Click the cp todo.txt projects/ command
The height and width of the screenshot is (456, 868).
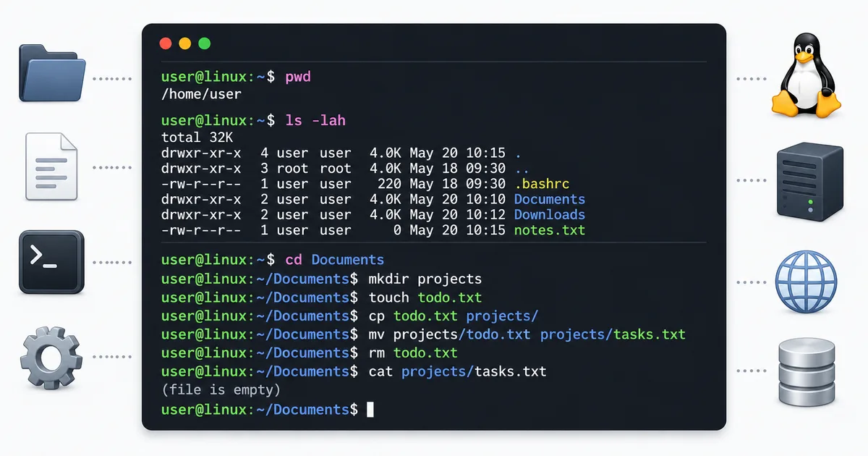pos(454,316)
